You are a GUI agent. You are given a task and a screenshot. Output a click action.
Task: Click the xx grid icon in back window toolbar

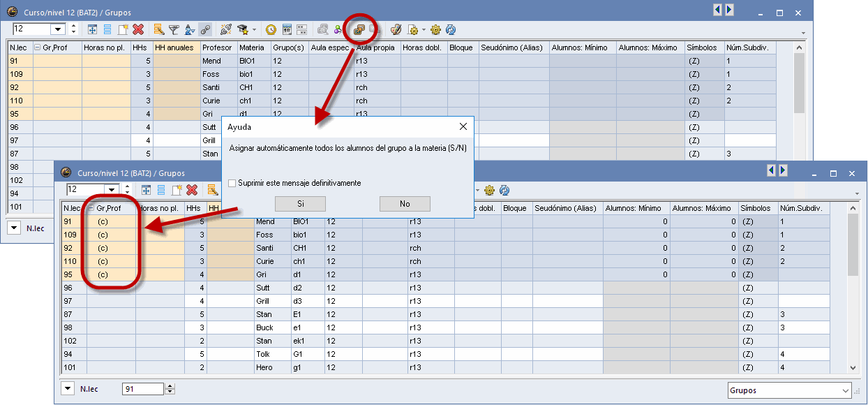pyautogui.click(x=301, y=29)
